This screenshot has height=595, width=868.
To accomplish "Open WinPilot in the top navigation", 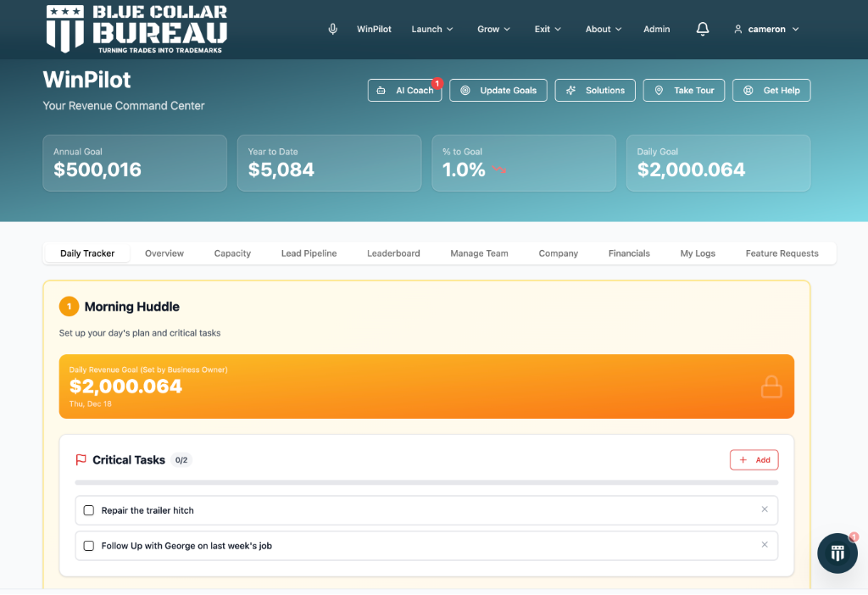I will point(374,29).
